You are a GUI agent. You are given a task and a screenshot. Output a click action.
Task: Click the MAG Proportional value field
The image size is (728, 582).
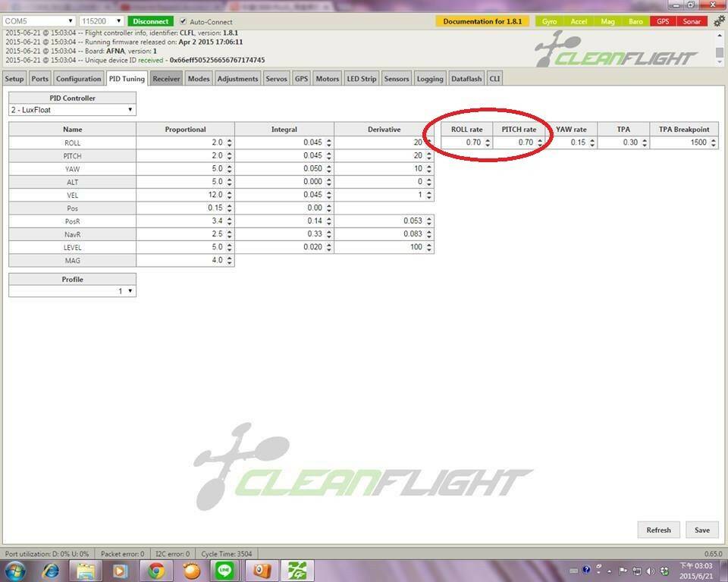(185, 261)
